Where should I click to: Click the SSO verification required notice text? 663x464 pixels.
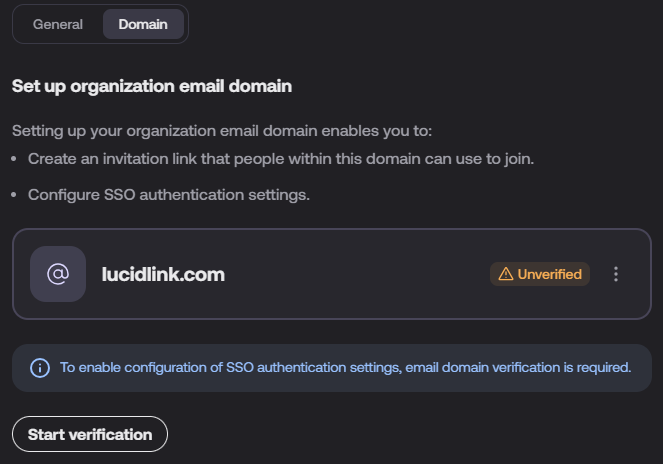tap(345, 368)
